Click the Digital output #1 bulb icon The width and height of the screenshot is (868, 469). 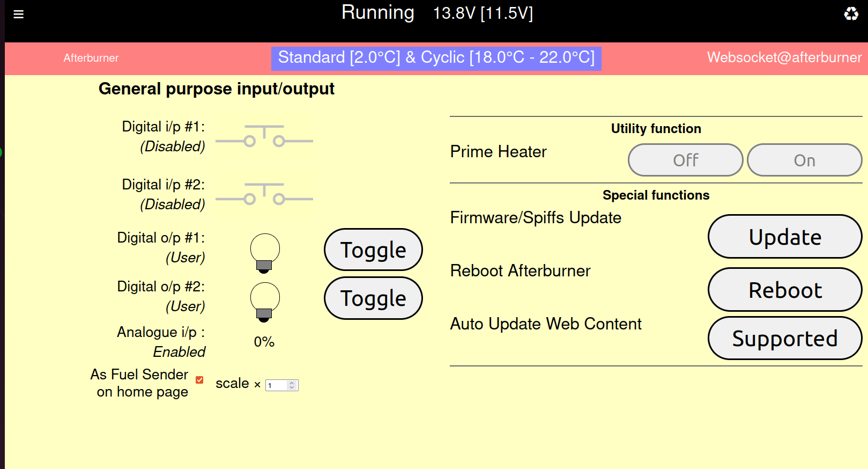(265, 253)
